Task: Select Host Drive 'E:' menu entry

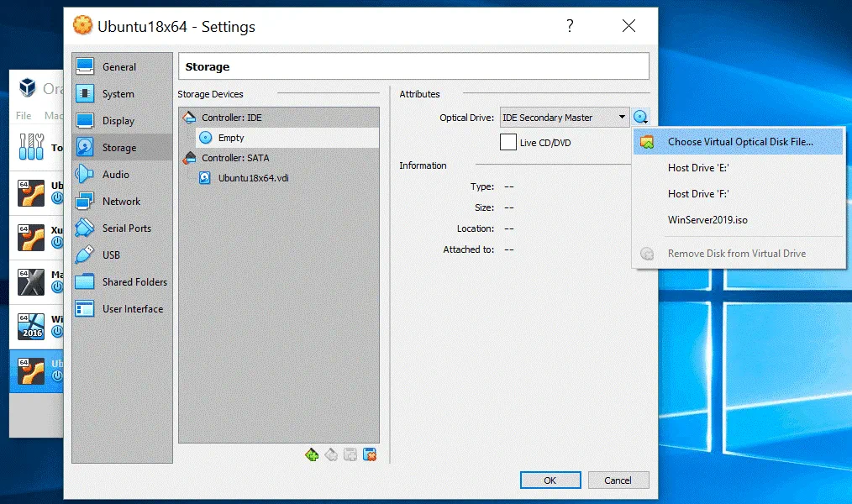Action: tap(697, 168)
